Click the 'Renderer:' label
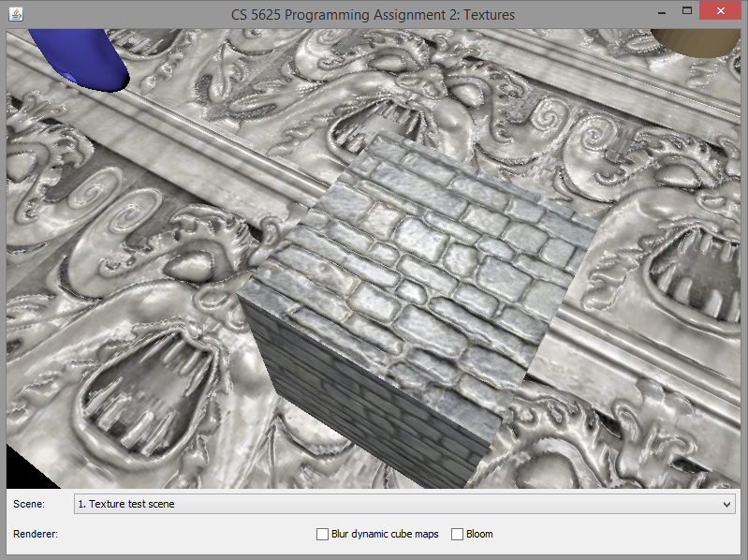748x560 pixels. pyautogui.click(x=36, y=534)
